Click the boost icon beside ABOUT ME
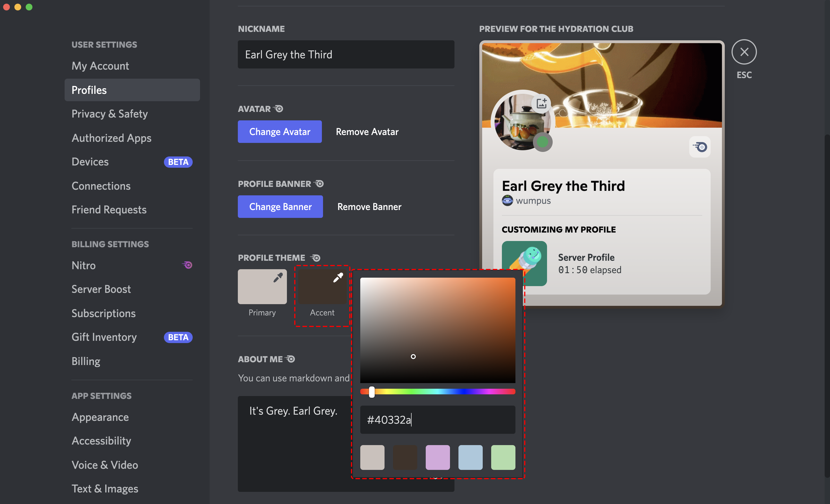 [290, 359]
